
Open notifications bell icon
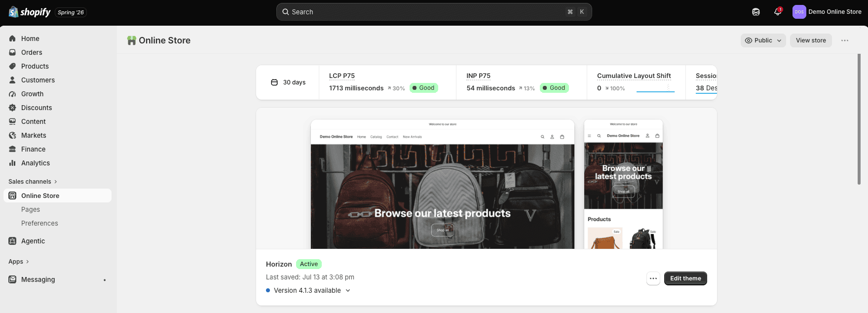tap(778, 12)
